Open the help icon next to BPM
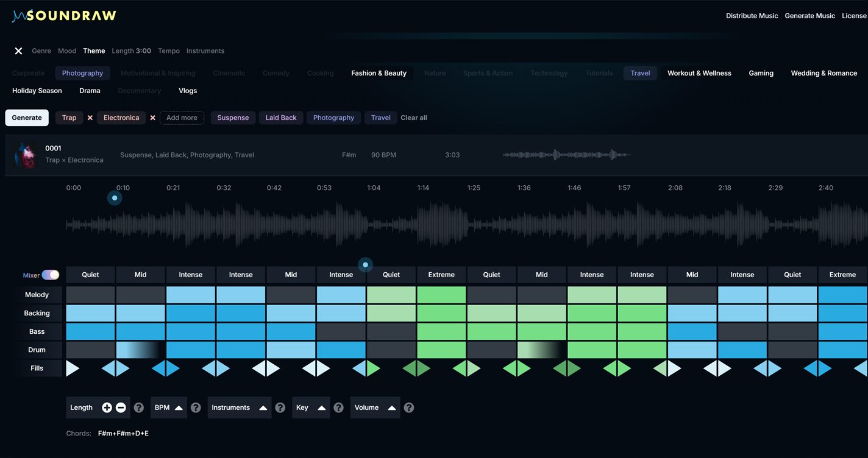 tap(196, 408)
